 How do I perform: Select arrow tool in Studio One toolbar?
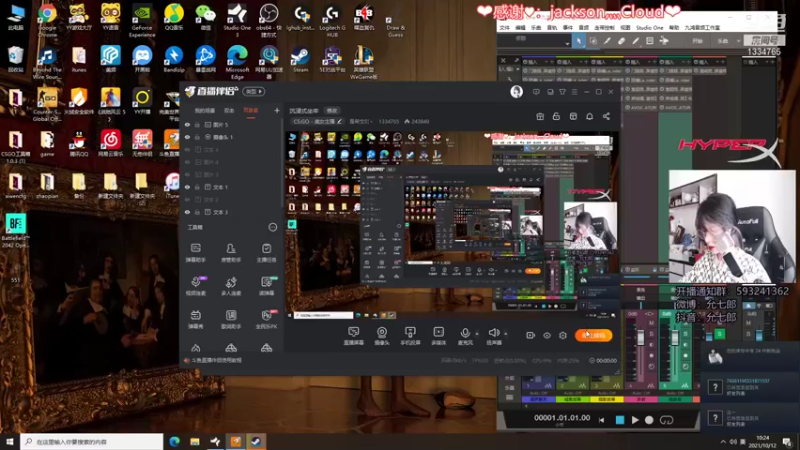[579, 41]
